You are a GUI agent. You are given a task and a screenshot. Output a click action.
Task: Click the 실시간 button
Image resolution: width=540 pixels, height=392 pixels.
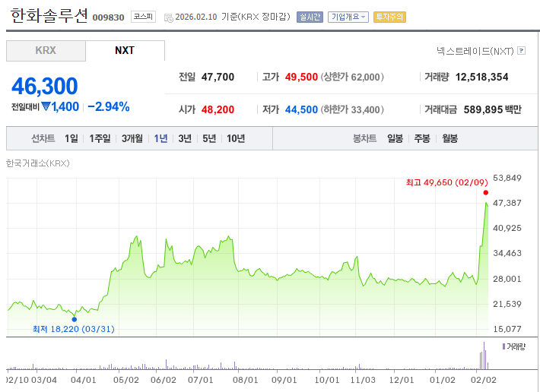pos(310,17)
